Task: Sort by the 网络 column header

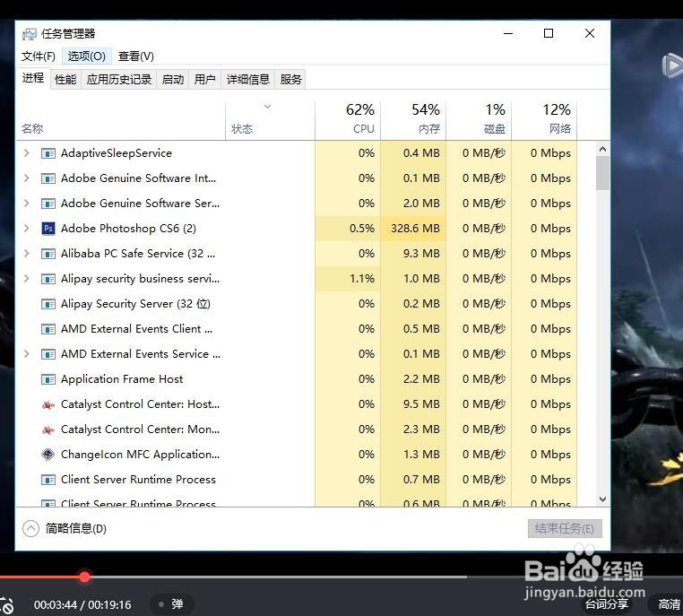Action: [x=544, y=120]
